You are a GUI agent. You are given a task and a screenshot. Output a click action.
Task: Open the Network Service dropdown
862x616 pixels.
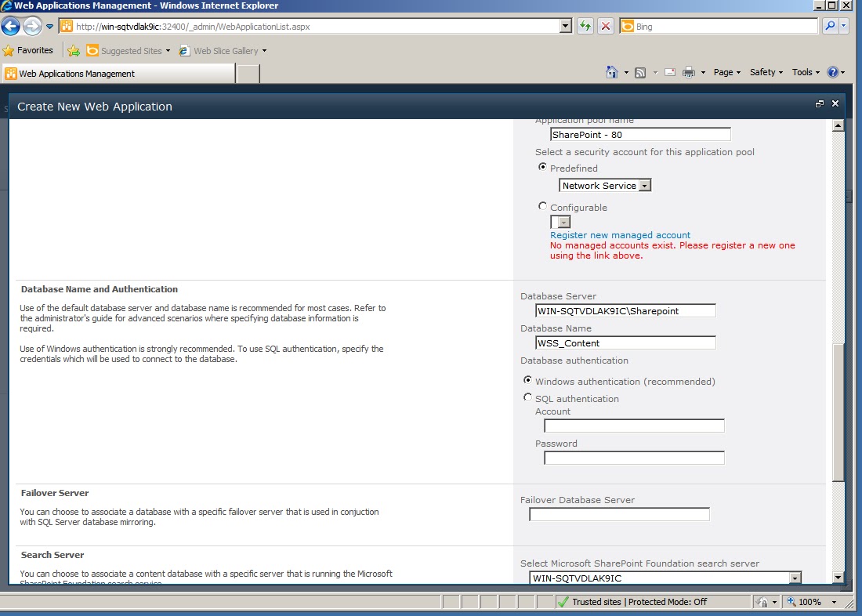click(645, 185)
